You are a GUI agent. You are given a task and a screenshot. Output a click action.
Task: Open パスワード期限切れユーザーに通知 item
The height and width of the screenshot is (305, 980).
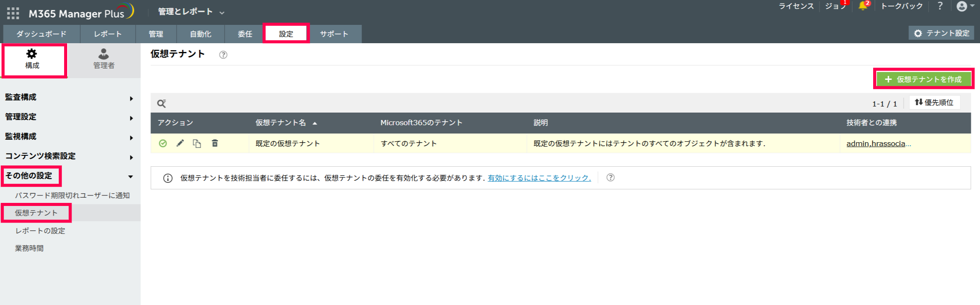tap(72, 195)
